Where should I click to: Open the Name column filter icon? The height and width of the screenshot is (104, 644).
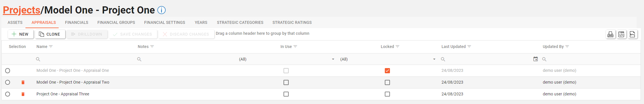tap(51, 47)
